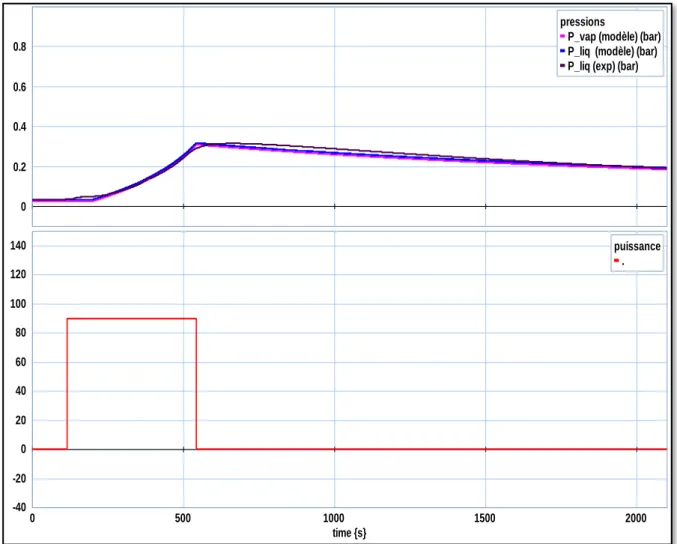The height and width of the screenshot is (544, 677).
Task: Select the P_liq (exp) (bar) legend label
Action: point(603,66)
